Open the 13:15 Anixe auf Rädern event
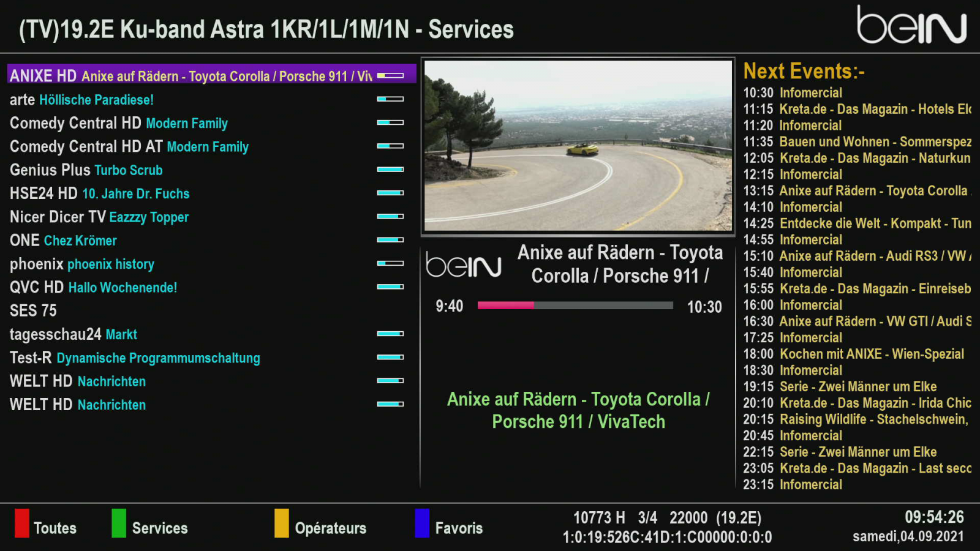Viewport: 980px width, 551px height. click(858, 190)
